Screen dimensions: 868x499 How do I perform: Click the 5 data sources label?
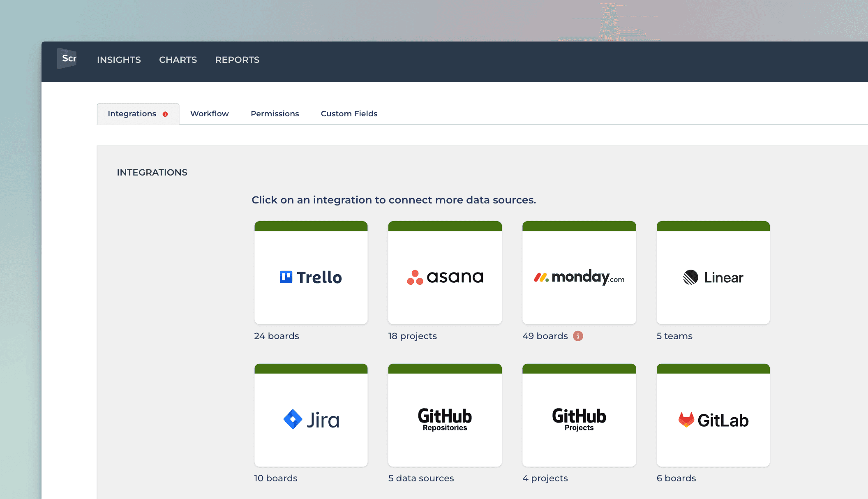(x=421, y=478)
